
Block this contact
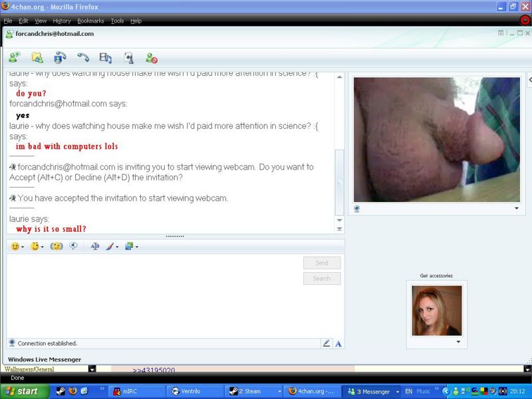point(150,59)
